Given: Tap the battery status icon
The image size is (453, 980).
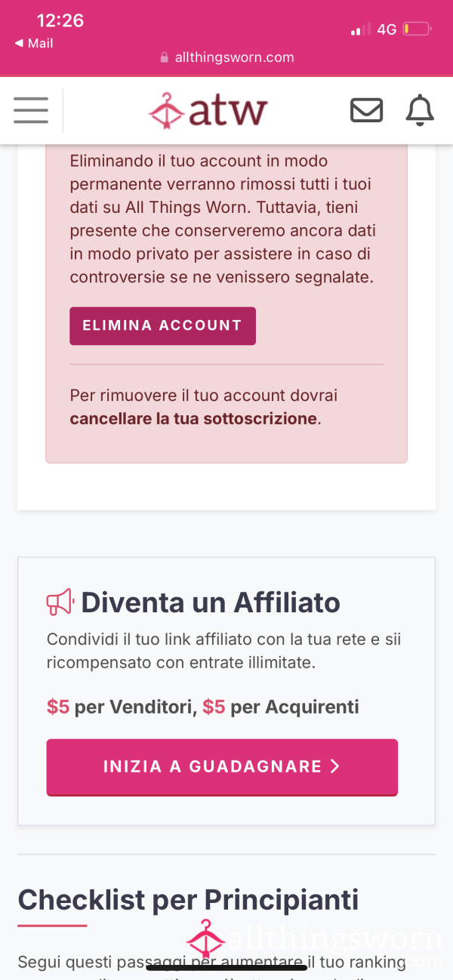Looking at the screenshot, I should 417,29.
